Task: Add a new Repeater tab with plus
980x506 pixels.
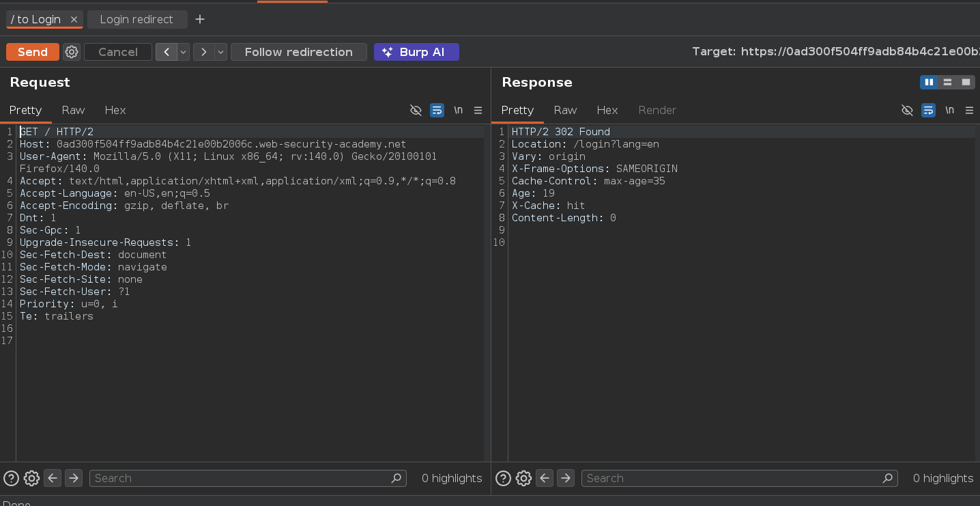Action: pos(200,19)
